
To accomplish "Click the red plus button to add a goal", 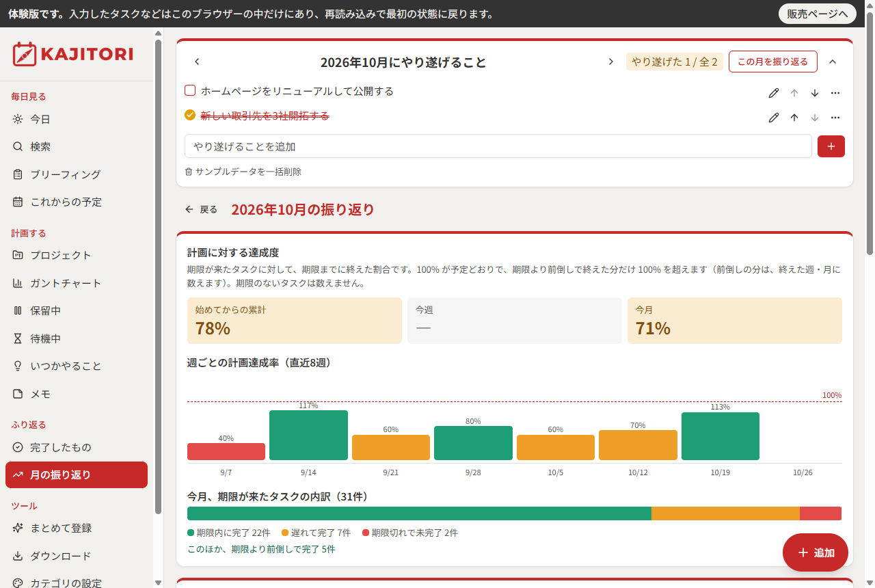I will (831, 146).
